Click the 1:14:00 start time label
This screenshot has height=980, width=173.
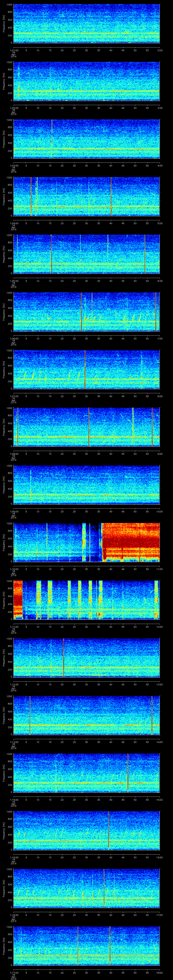tap(14, 800)
